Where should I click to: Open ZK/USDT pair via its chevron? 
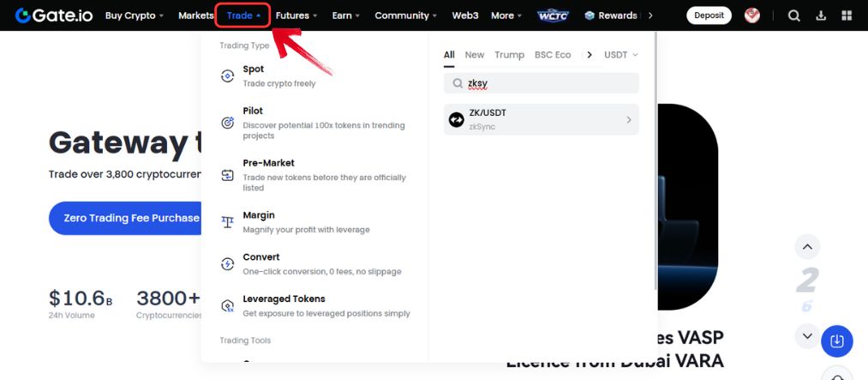[x=629, y=119]
